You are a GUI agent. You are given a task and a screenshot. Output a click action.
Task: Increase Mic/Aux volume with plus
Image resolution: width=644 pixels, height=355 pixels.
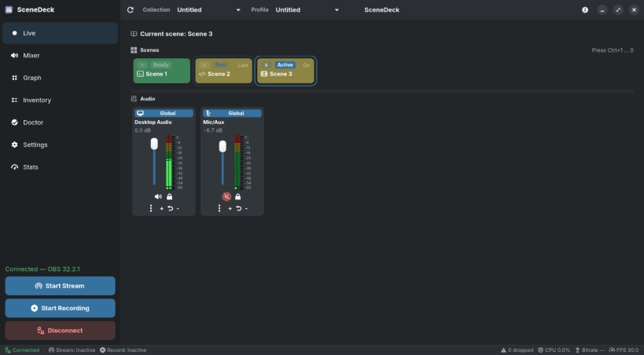click(230, 208)
